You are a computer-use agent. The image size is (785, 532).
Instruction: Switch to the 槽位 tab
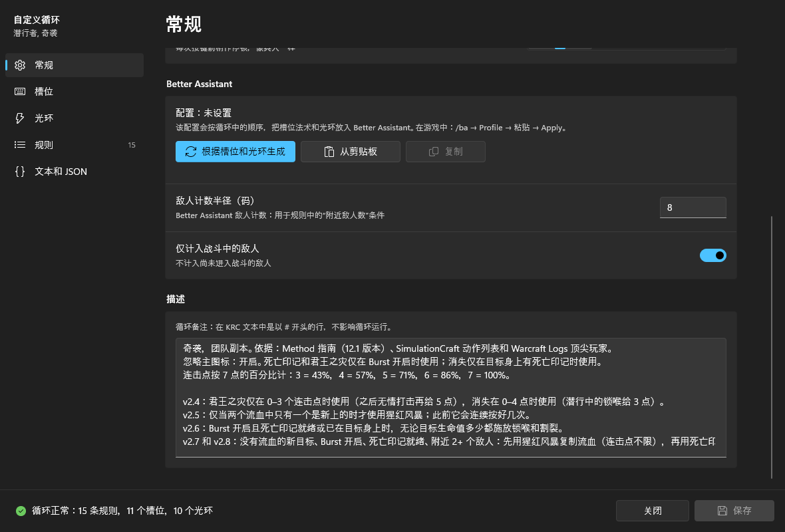pyautogui.click(x=44, y=92)
